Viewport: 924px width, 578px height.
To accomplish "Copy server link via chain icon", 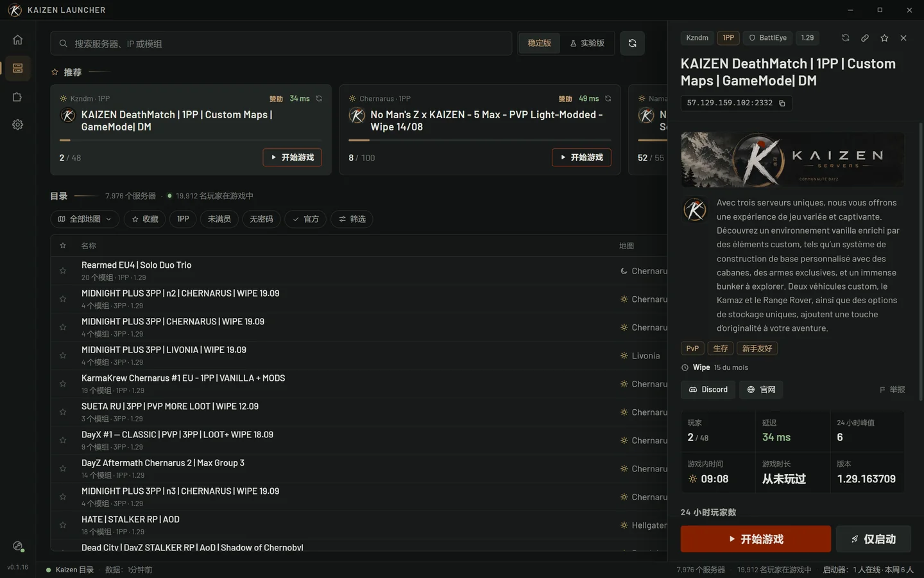I will pos(865,38).
